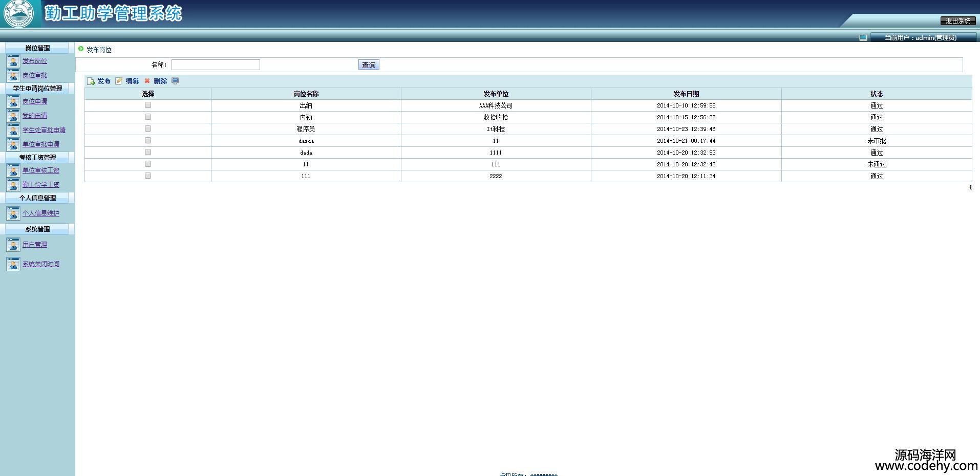Click the icon beside 我的申请 in sidebar
Image resolution: width=980 pixels, height=476 pixels.
coord(13,116)
